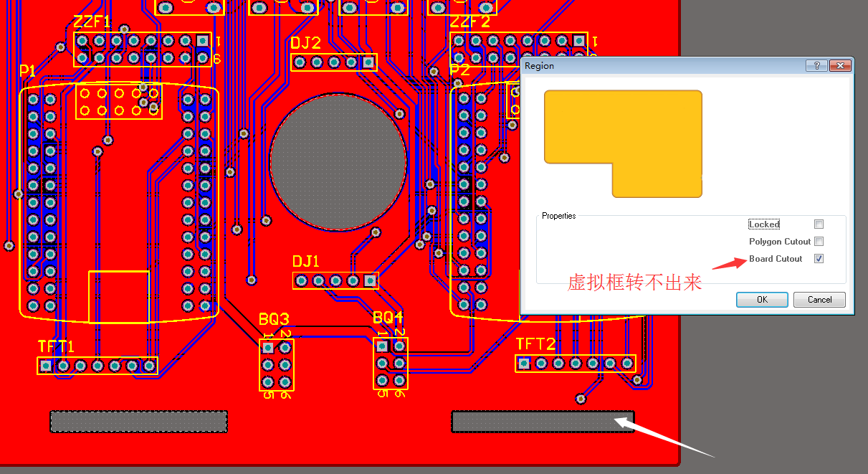Enable the Locked checkbox

(819, 224)
